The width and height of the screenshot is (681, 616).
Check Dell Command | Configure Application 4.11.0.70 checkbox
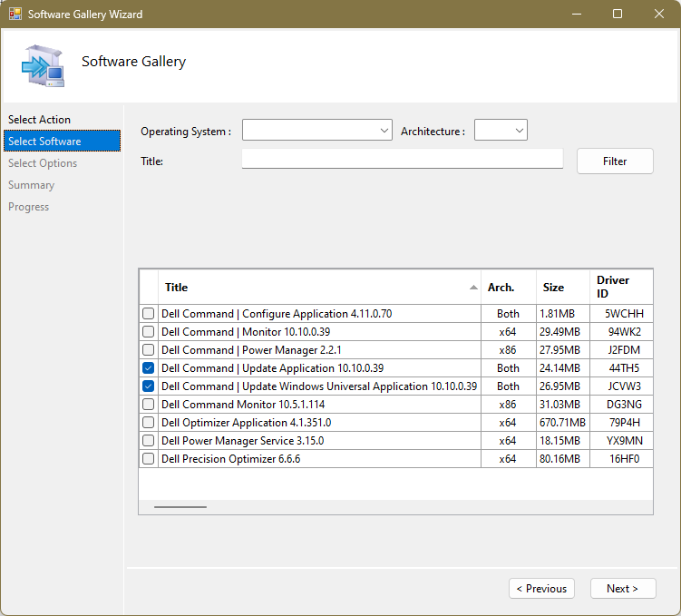click(148, 313)
